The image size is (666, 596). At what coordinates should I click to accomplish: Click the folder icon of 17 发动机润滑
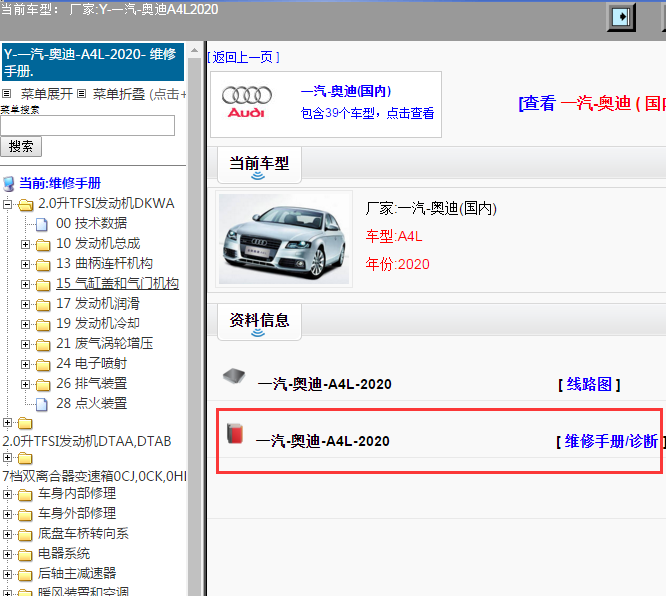tap(43, 305)
